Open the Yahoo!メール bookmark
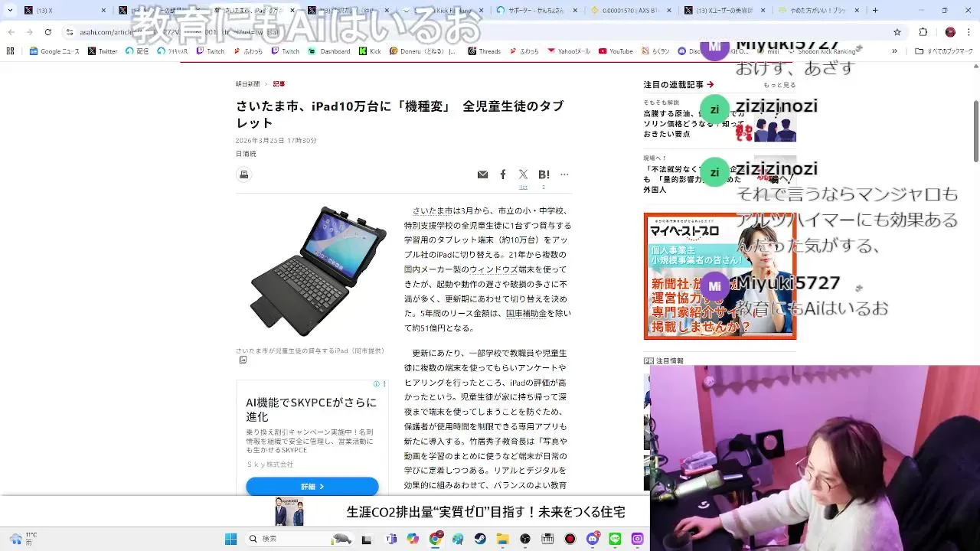Viewport: 980px width, 551px height. click(x=569, y=51)
